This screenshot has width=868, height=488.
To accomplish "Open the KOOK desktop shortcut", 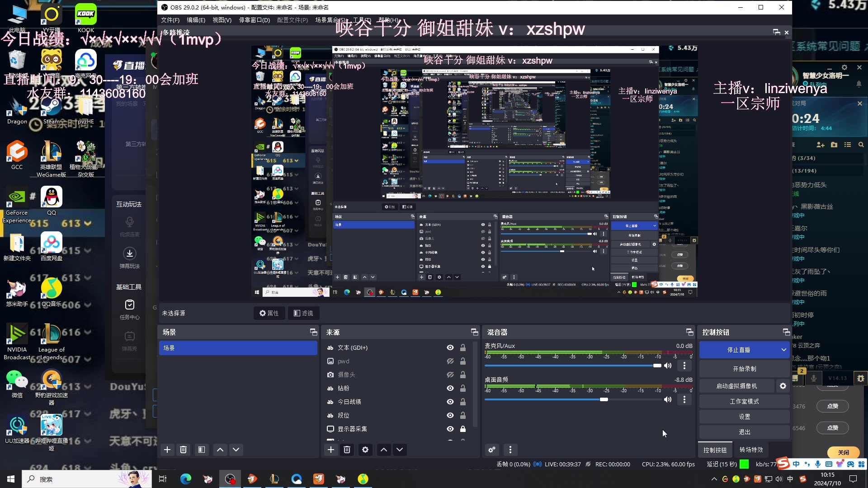I will pyautogui.click(x=86, y=18).
